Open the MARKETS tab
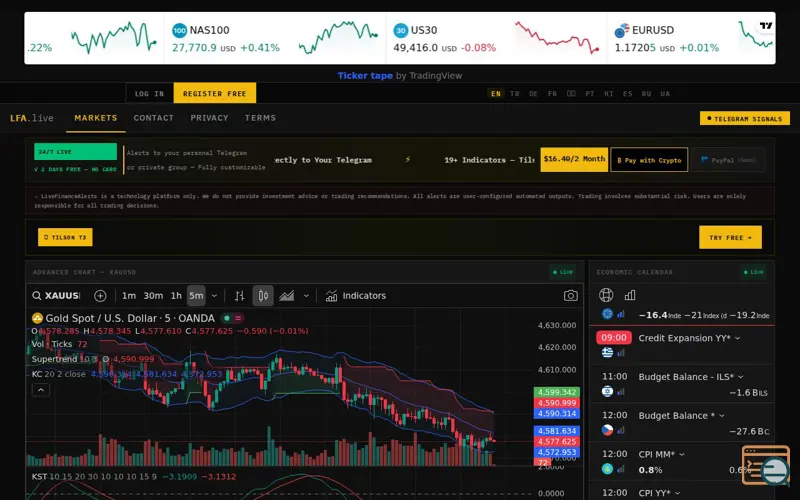The height and width of the screenshot is (500, 800). pyautogui.click(x=95, y=118)
